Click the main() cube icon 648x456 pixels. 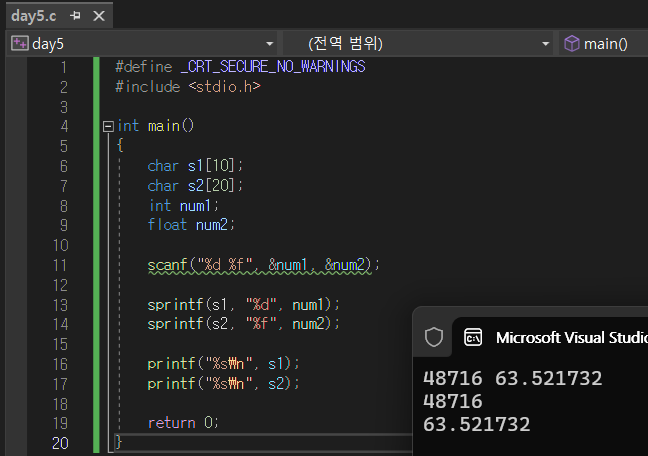[x=572, y=43]
